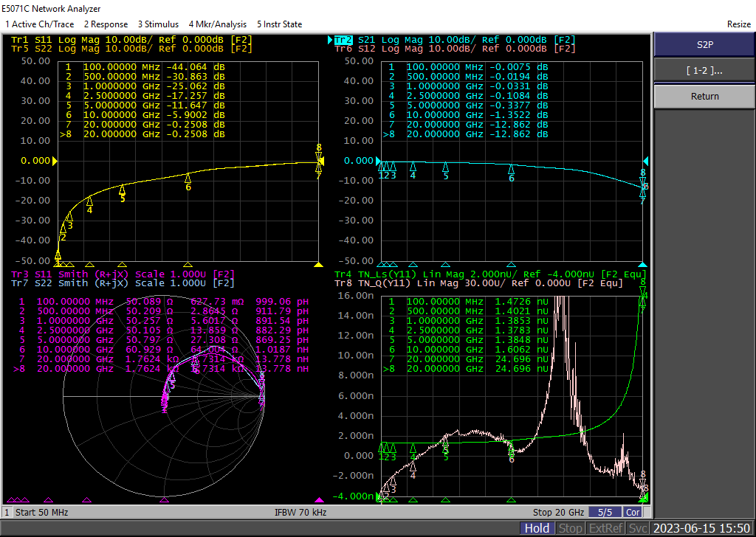Select the Tr8 TN_Q(Y11) trace label

[478, 283]
